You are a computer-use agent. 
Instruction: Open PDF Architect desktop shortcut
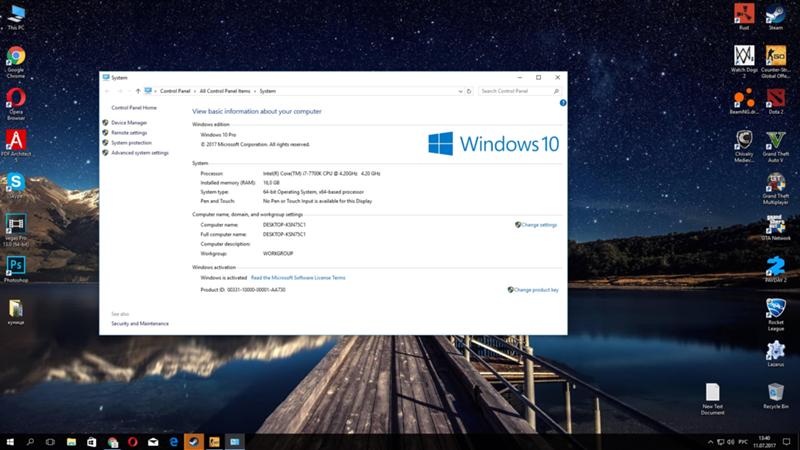(16, 146)
